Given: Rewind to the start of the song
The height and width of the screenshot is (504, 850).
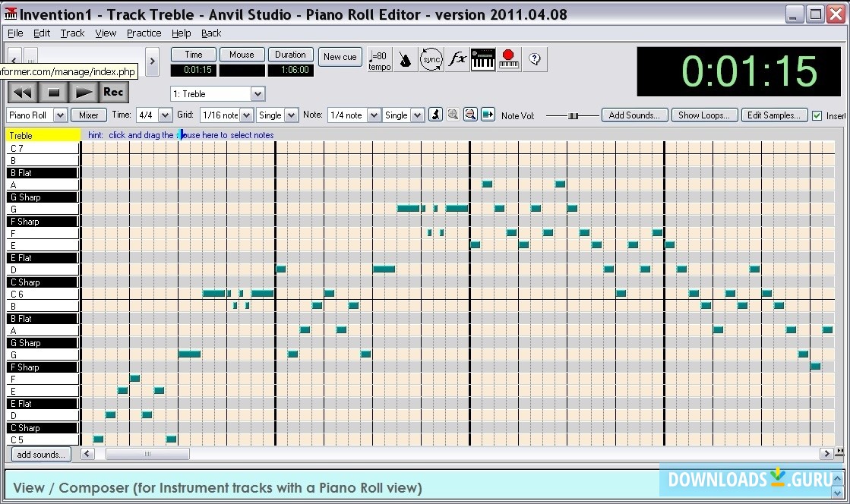Looking at the screenshot, I should (22, 93).
